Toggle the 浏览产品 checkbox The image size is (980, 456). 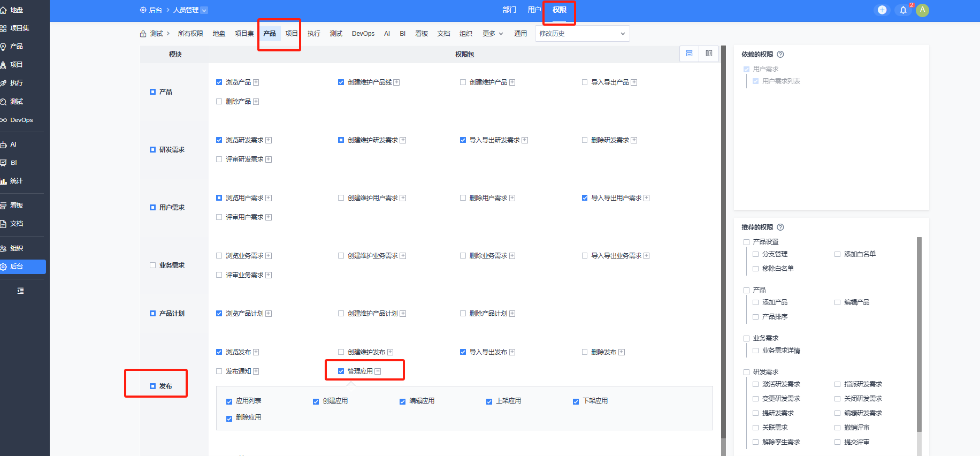tap(219, 82)
